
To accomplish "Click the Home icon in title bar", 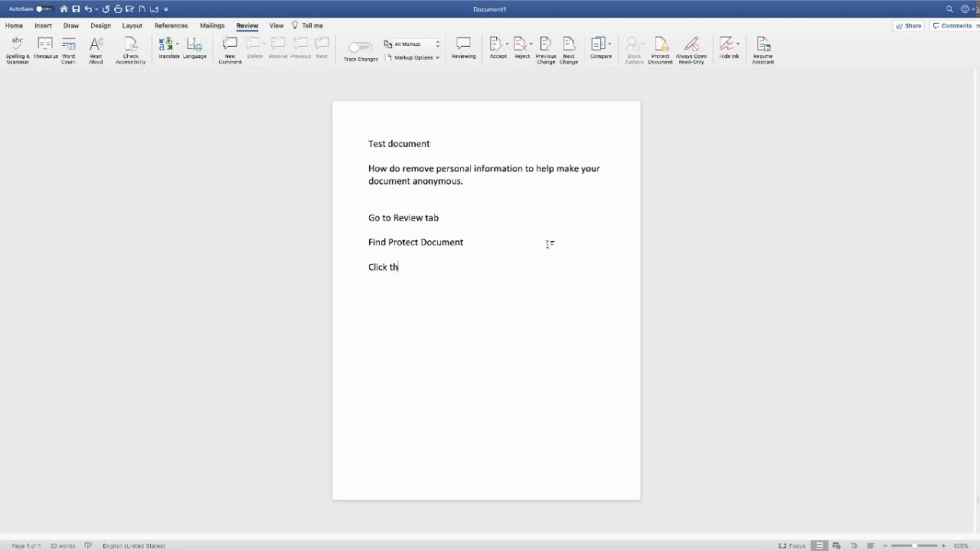I will pos(64,9).
